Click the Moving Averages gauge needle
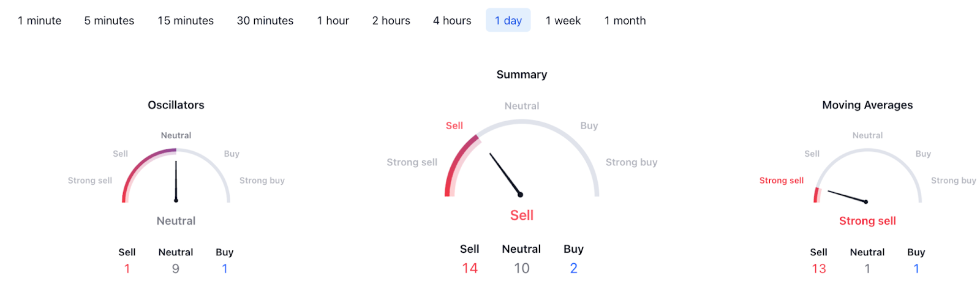980x292 pixels. coord(846,196)
